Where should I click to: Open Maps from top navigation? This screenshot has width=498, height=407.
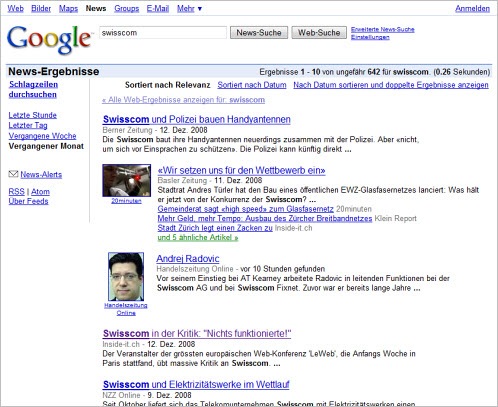coord(68,8)
